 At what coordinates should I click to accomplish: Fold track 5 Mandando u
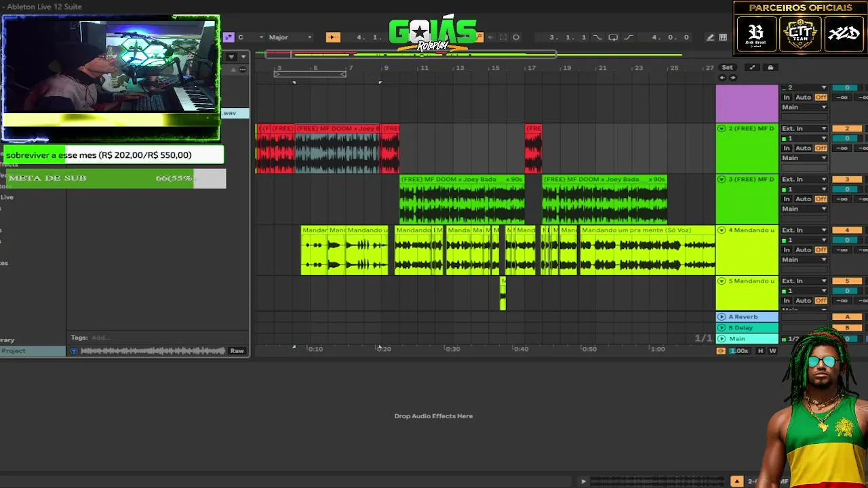(x=722, y=281)
